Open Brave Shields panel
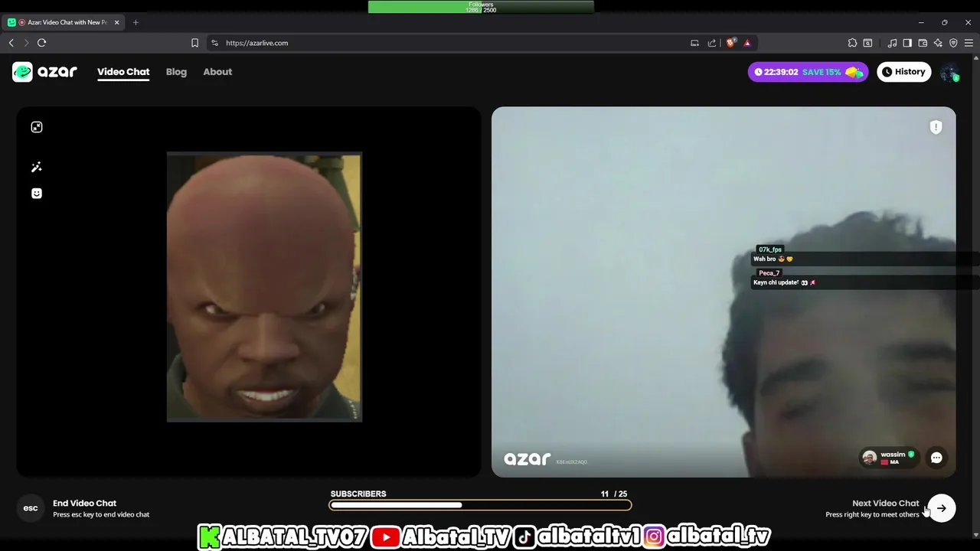This screenshot has height=551, width=980. point(730,43)
